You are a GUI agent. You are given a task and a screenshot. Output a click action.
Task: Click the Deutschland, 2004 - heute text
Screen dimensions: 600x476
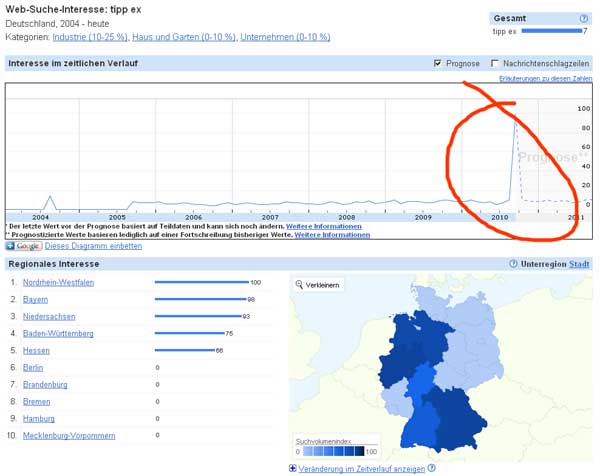(x=57, y=24)
